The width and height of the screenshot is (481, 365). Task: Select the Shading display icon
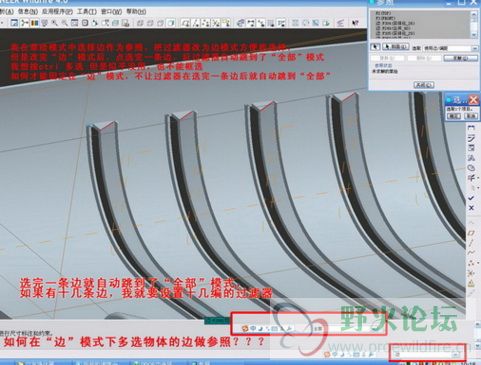[171, 23]
